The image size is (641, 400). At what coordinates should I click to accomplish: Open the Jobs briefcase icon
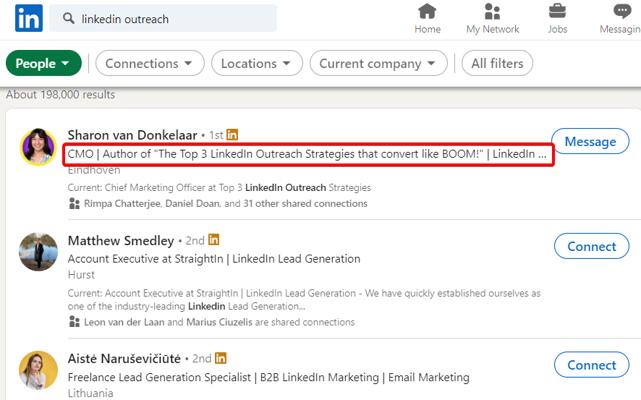coord(557,11)
